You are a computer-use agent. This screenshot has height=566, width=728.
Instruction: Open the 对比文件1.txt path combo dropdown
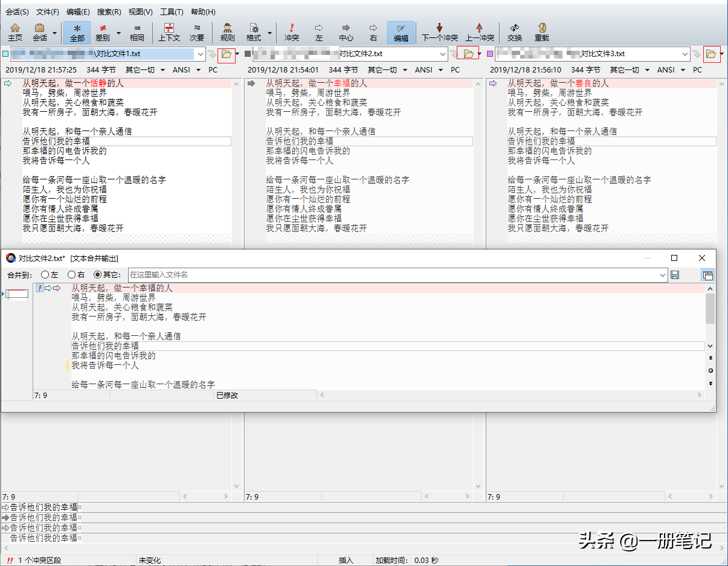pos(200,54)
